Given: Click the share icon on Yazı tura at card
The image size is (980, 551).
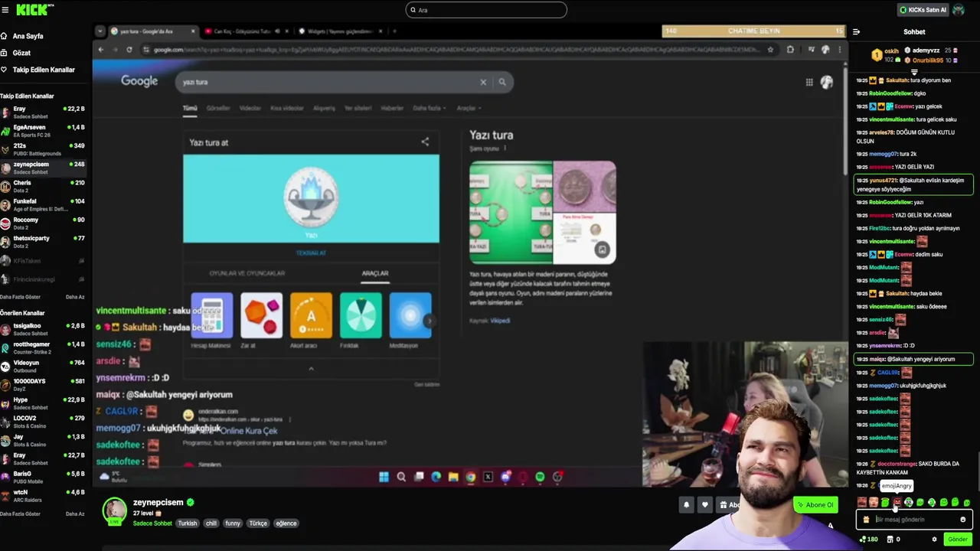Looking at the screenshot, I should tap(425, 142).
